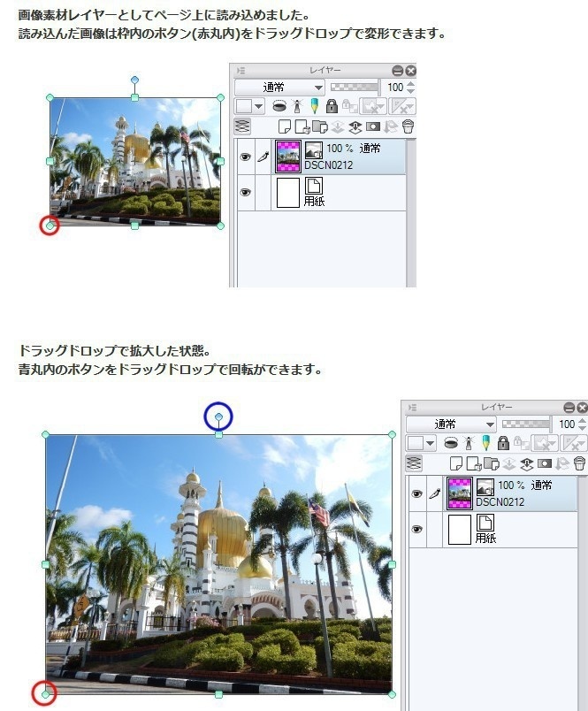588x711 pixels.
Task: Toggle editing pen icon on DSCN0212, lower panel
Action: [x=435, y=493]
